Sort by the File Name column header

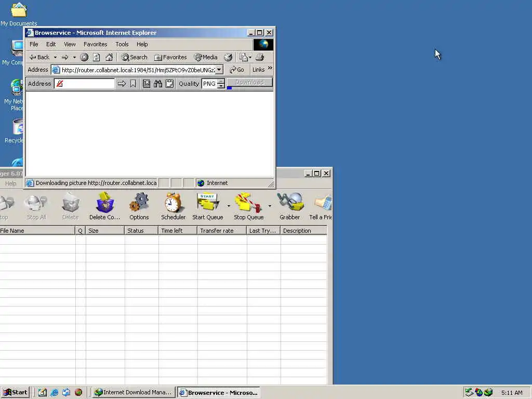tap(37, 230)
